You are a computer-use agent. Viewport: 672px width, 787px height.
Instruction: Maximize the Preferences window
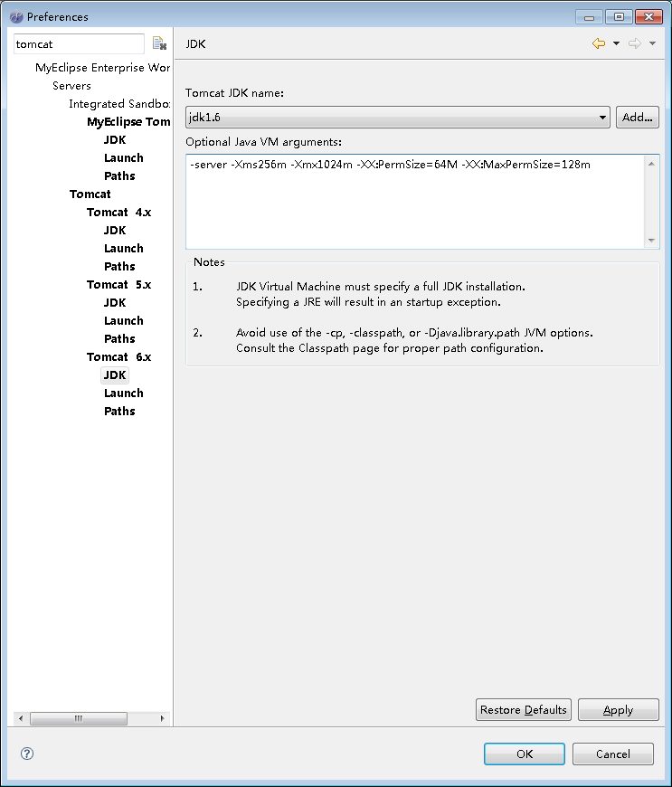tap(619, 17)
